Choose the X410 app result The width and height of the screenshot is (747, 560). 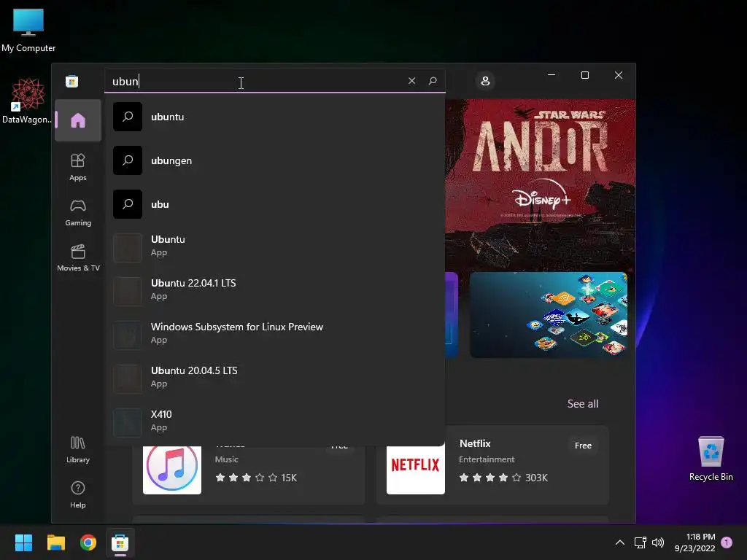click(275, 423)
